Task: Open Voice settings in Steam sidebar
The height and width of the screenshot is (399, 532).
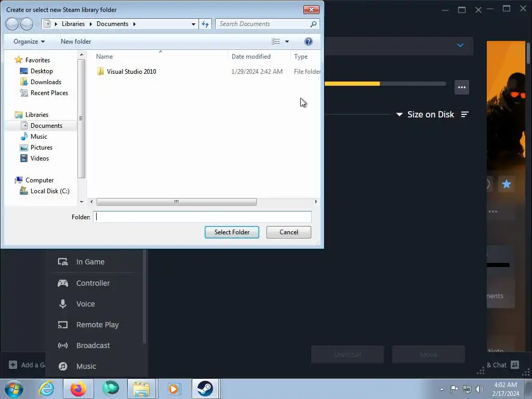Action: click(x=85, y=304)
